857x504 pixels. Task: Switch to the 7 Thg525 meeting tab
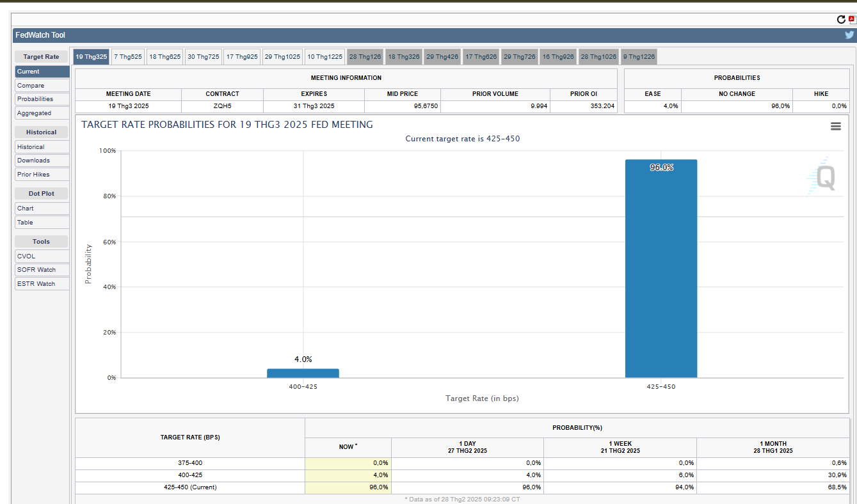[128, 57]
